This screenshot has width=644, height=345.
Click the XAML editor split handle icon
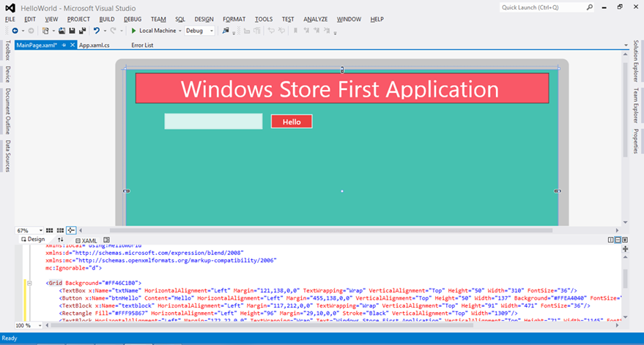626,249
